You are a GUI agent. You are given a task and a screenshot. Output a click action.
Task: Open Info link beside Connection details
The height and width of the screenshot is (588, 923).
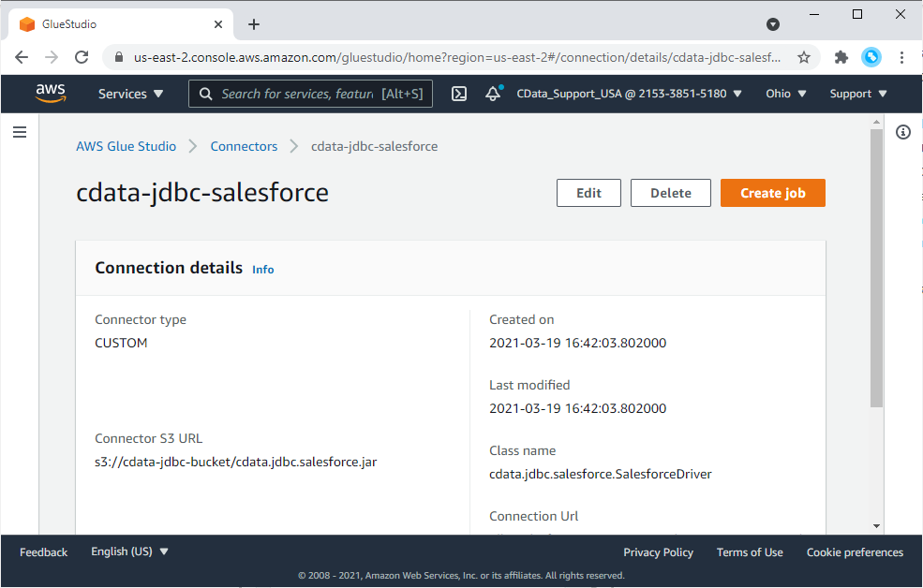click(x=263, y=270)
